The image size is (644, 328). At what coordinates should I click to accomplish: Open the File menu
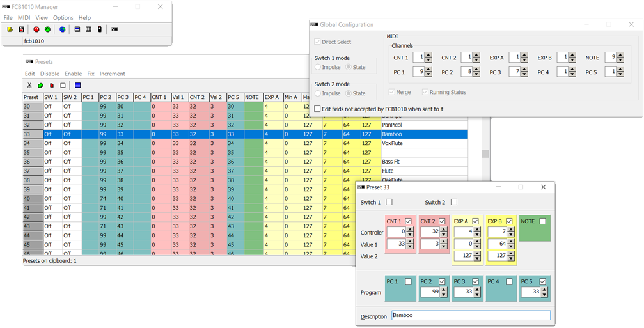(x=8, y=18)
